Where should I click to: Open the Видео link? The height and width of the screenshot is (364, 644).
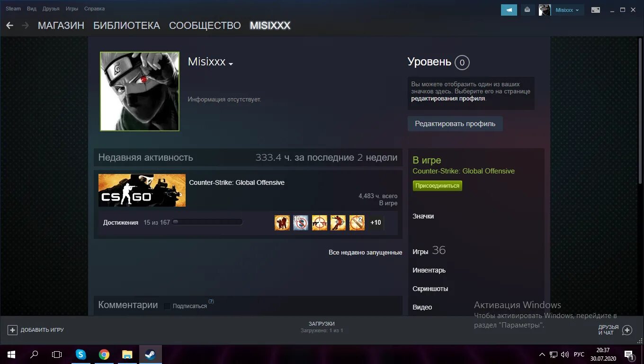coord(422,307)
